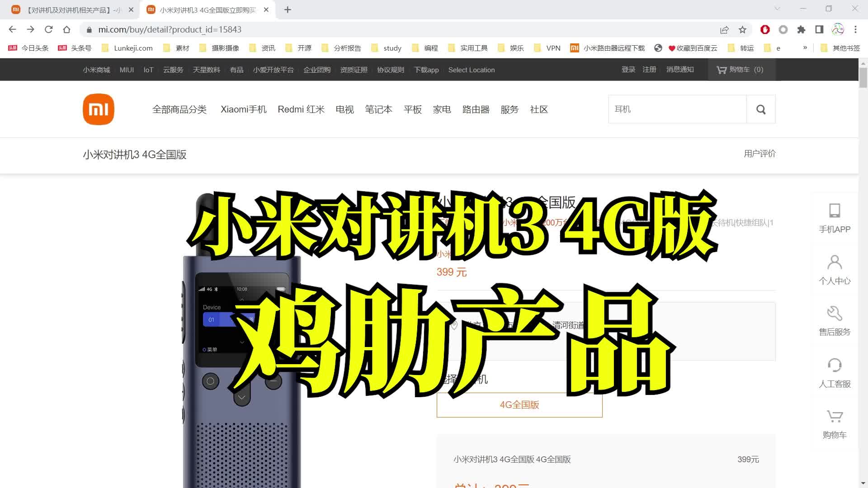
Task: Click the address bar URL
Action: (170, 30)
